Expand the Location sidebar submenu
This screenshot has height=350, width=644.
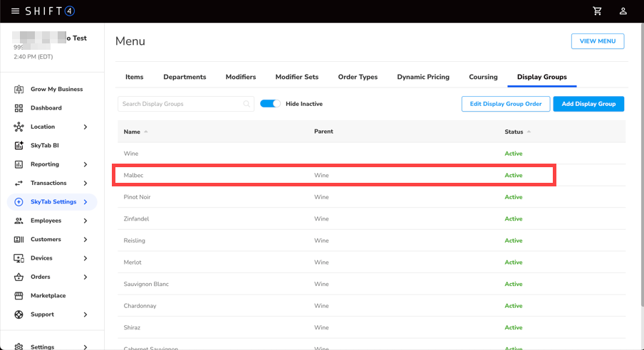[85, 127]
